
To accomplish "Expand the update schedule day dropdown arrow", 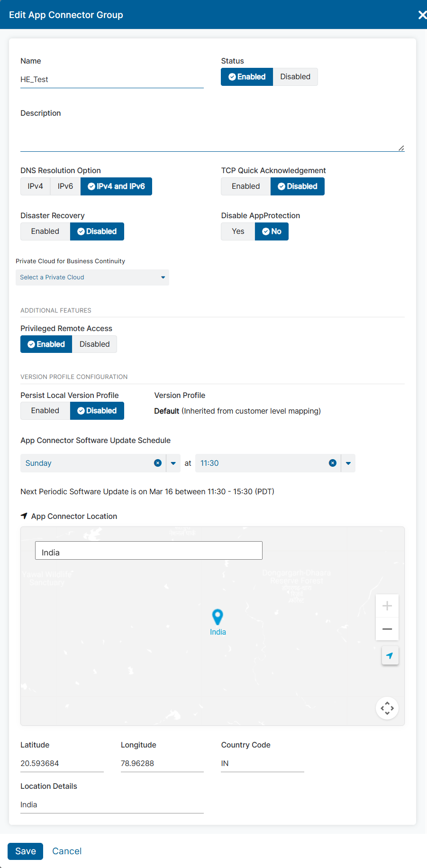I will [x=173, y=463].
